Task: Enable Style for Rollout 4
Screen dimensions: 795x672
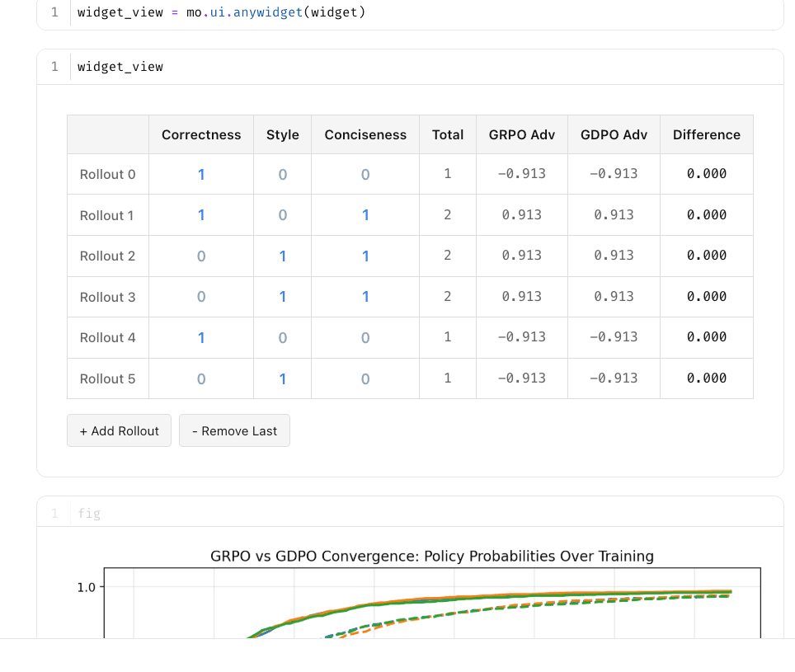Action: pos(282,337)
